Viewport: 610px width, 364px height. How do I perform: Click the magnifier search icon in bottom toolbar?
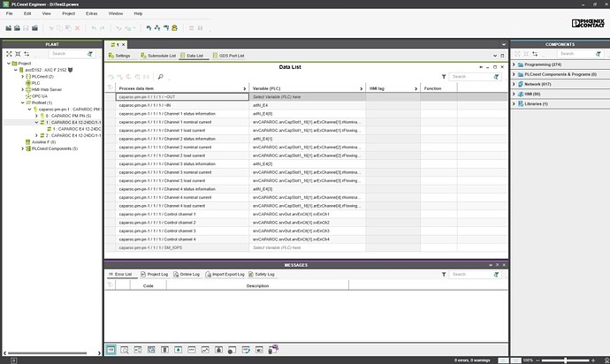point(125,350)
